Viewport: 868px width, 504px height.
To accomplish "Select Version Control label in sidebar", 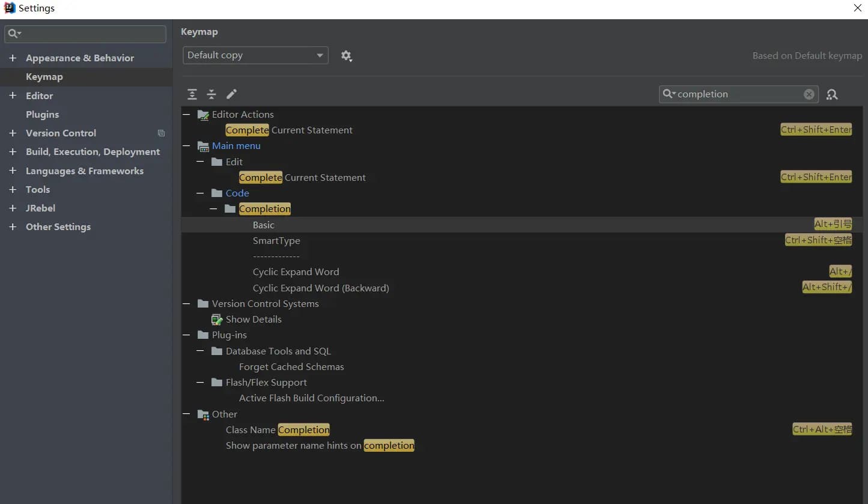I will click(x=61, y=133).
